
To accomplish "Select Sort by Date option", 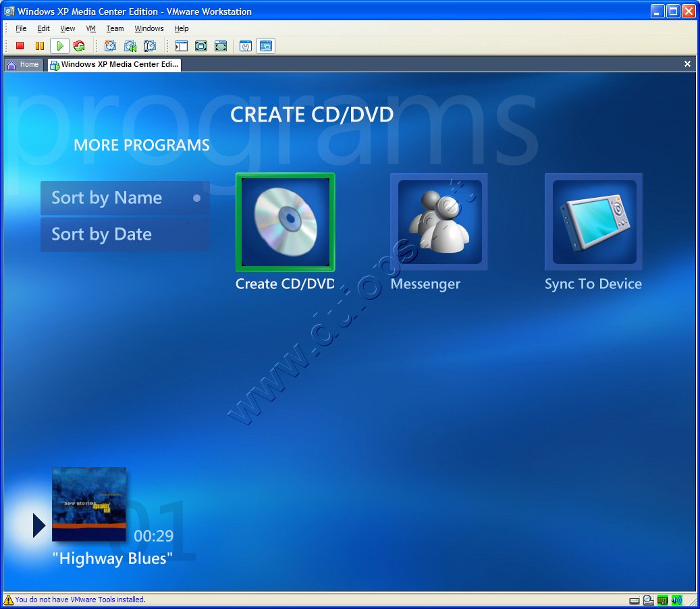I will (x=125, y=234).
